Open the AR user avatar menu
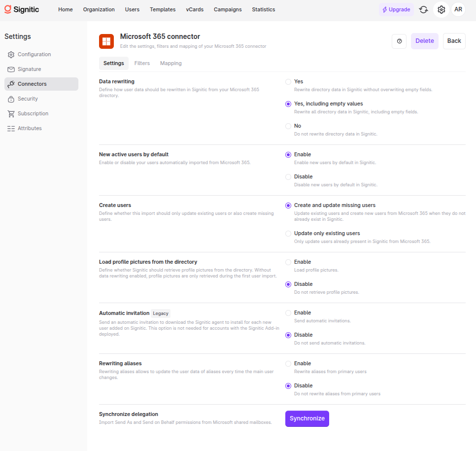The height and width of the screenshot is (451, 476). 458,9
